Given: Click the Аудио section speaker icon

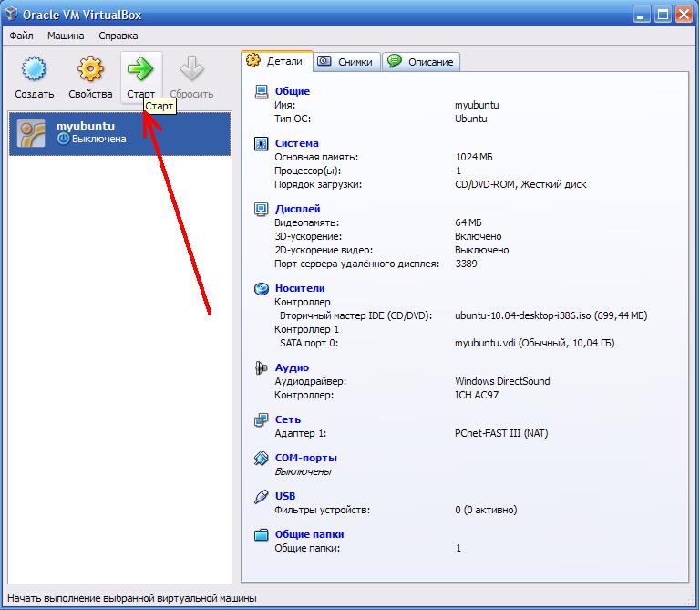Looking at the screenshot, I should point(262,368).
